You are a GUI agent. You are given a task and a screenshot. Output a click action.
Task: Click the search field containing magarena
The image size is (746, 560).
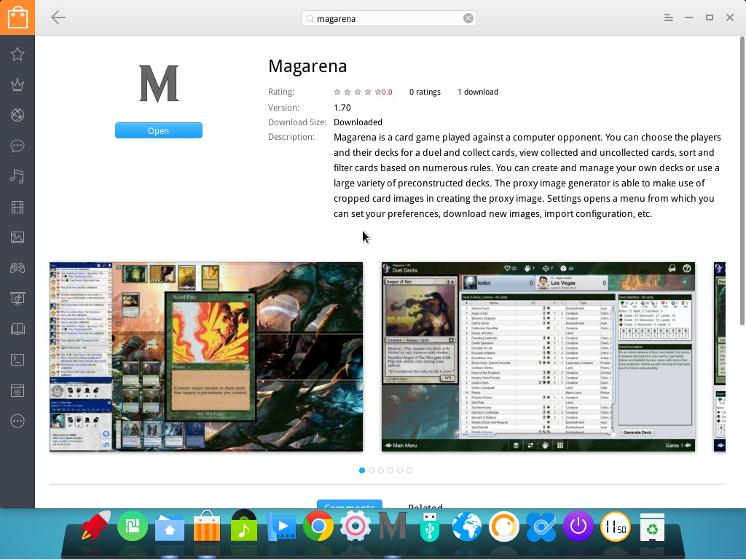point(389,18)
